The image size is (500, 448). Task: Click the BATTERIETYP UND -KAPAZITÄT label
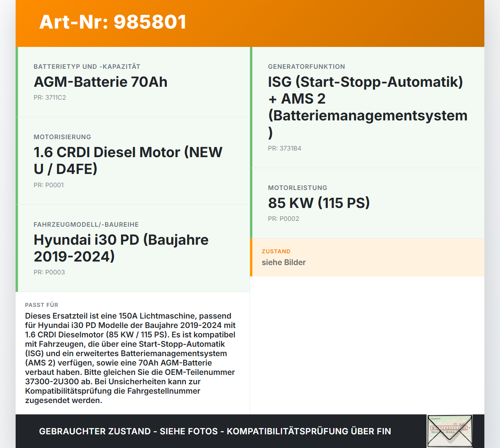[87, 67]
